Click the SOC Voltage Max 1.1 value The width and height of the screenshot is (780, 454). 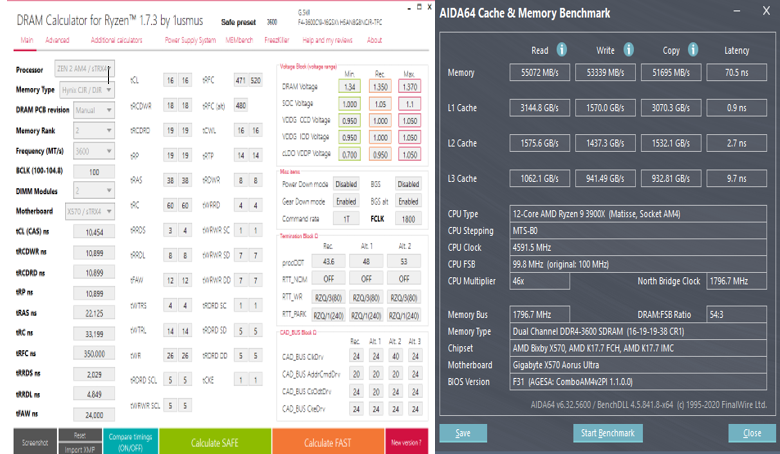click(409, 103)
